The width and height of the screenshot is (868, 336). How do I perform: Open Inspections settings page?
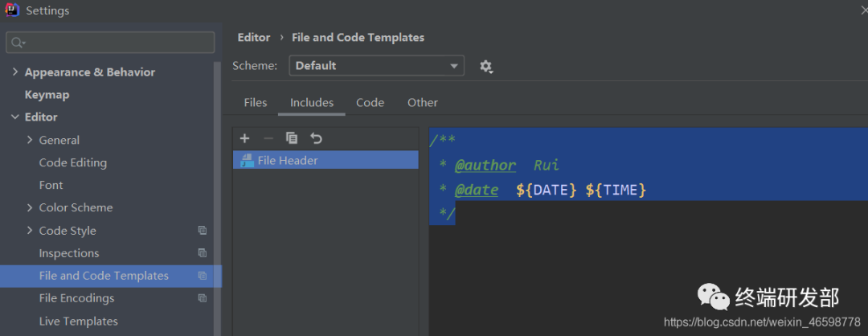pyautogui.click(x=69, y=253)
